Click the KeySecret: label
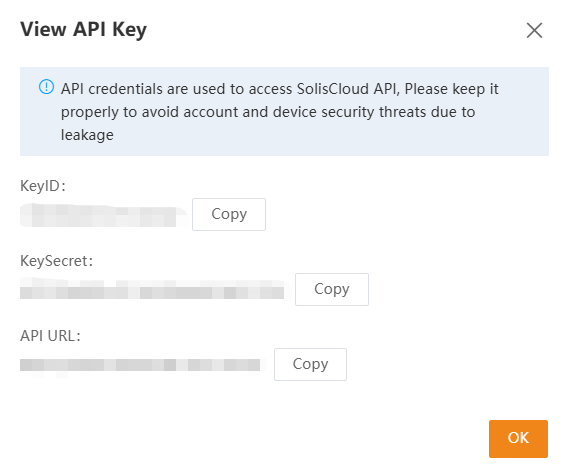Screen dimensions: 572x474 pos(57,261)
